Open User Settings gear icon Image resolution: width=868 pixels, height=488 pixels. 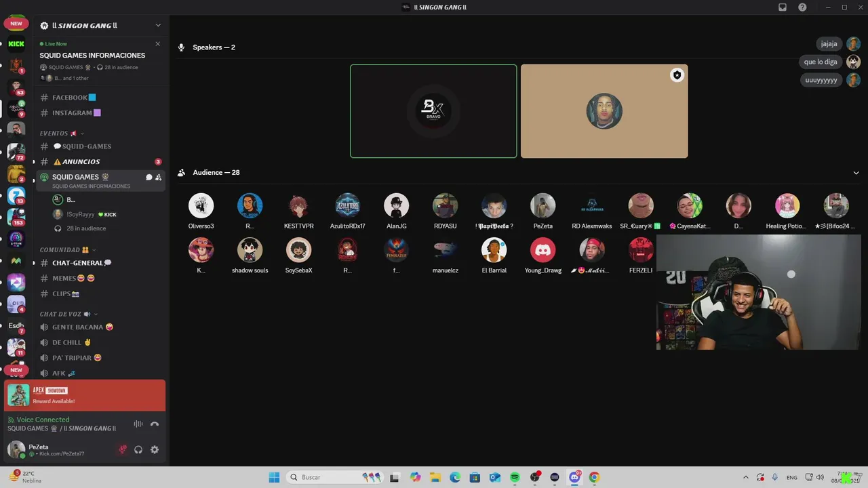155,449
